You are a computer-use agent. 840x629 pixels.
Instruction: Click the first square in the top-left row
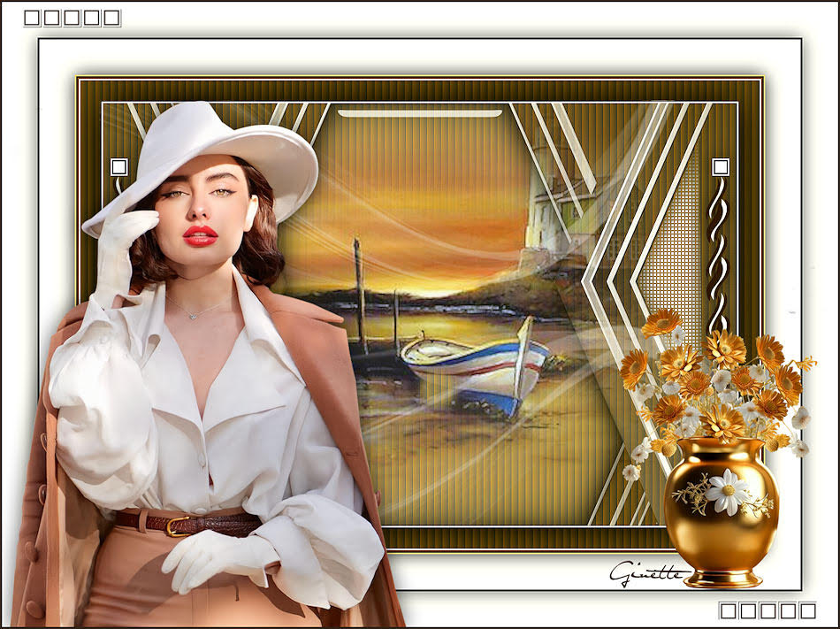32,18
